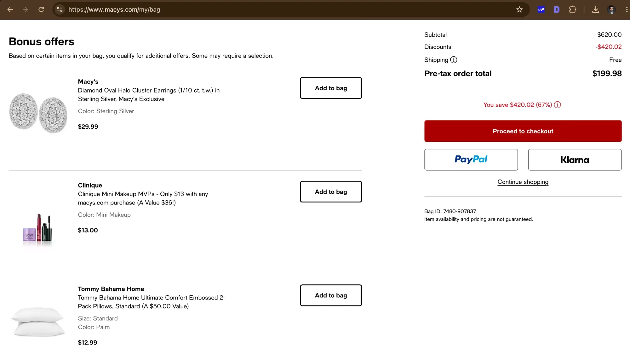Proceed to checkout
630x364 pixels.
(x=523, y=131)
